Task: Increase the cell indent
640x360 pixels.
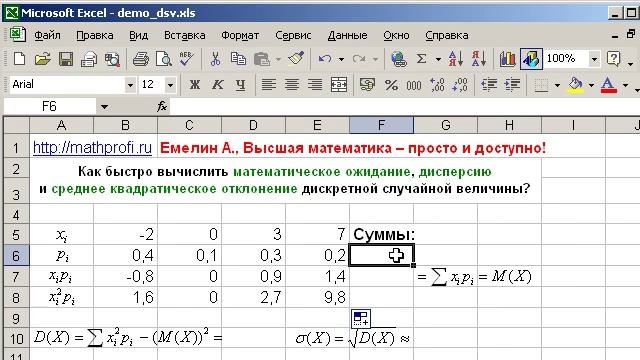Action: coord(512,85)
